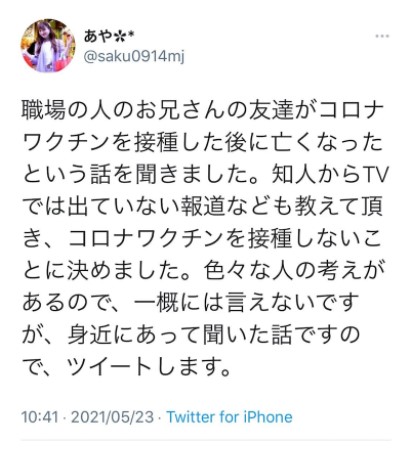Click the line beginning では出ていない報道
The image size is (406, 451).
point(203,207)
